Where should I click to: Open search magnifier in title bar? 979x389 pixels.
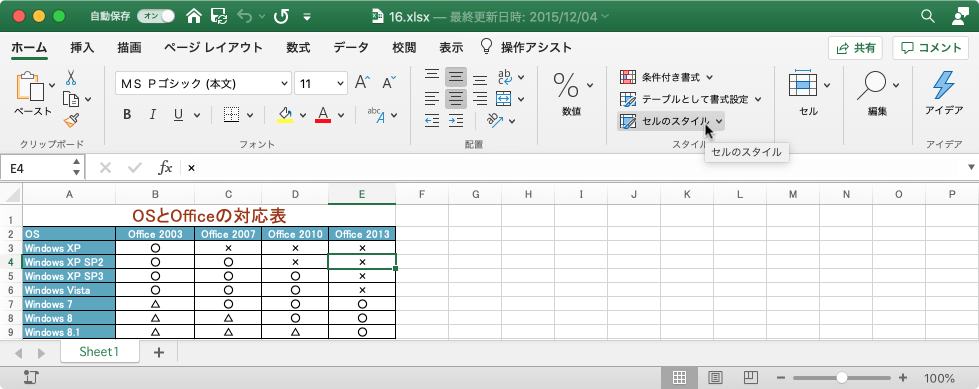928,16
